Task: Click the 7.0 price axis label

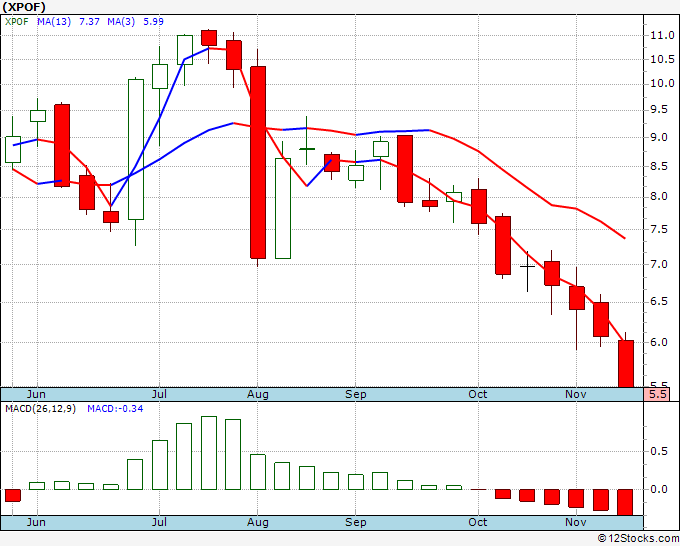Action: click(x=658, y=264)
